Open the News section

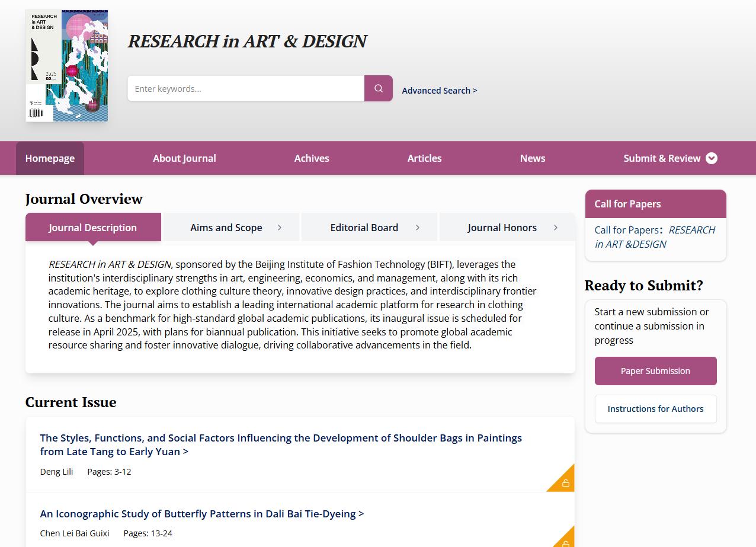pyautogui.click(x=533, y=158)
